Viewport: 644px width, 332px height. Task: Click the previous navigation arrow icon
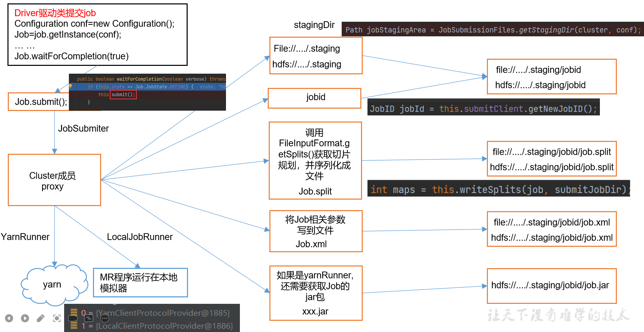pyautogui.click(x=9, y=318)
